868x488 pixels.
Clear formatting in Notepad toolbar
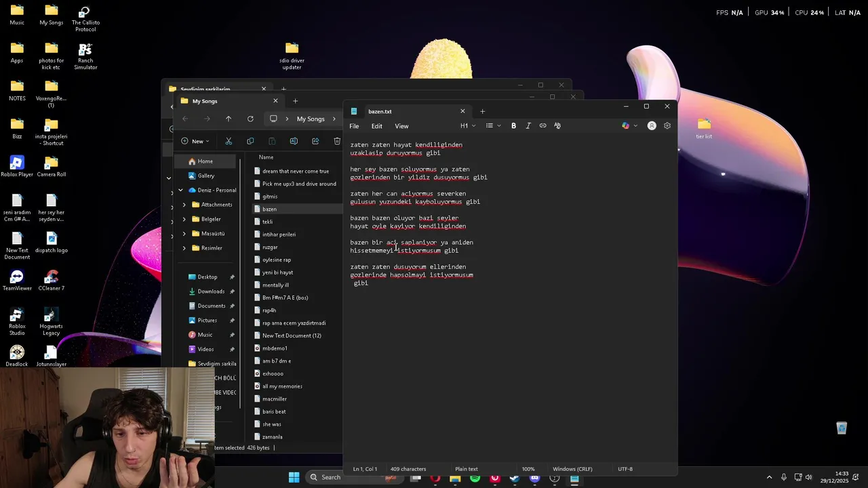pos(557,125)
